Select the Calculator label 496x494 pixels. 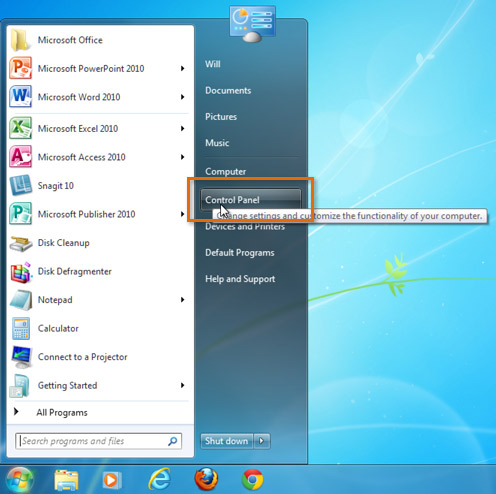point(58,328)
